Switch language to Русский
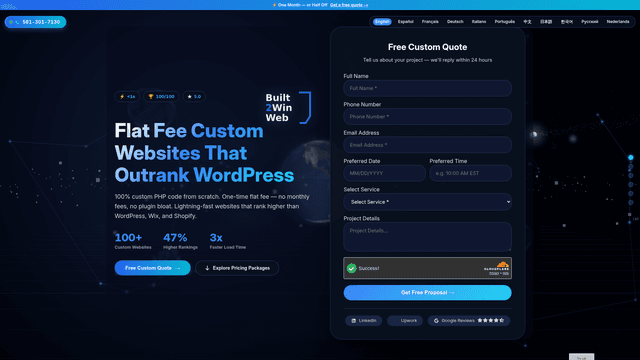Image resolution: width=640 pixels, height=360 pixels. (589, 22)
